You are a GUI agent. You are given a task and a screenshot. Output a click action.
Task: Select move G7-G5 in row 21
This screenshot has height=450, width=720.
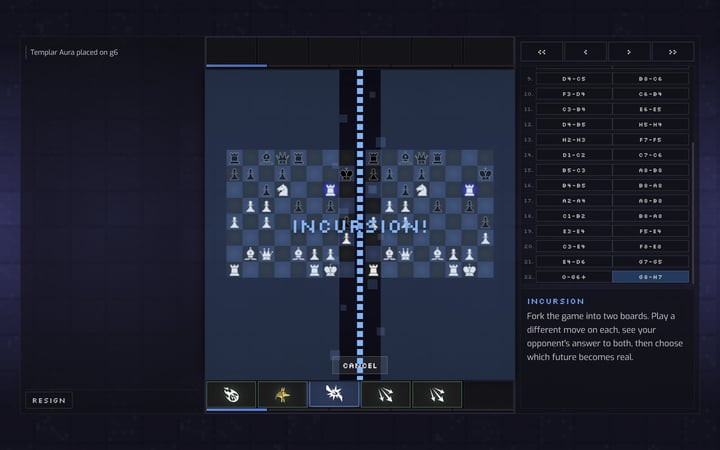tap(651, 262)
